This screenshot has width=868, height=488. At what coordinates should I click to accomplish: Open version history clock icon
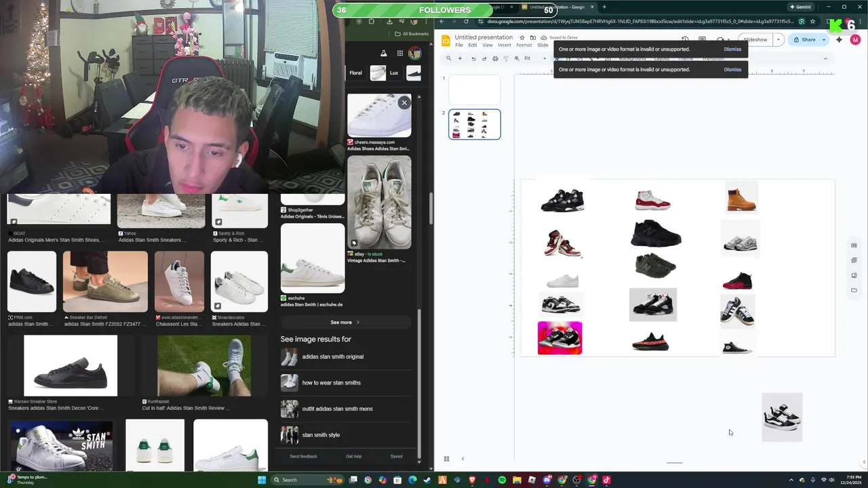point(685,39)
